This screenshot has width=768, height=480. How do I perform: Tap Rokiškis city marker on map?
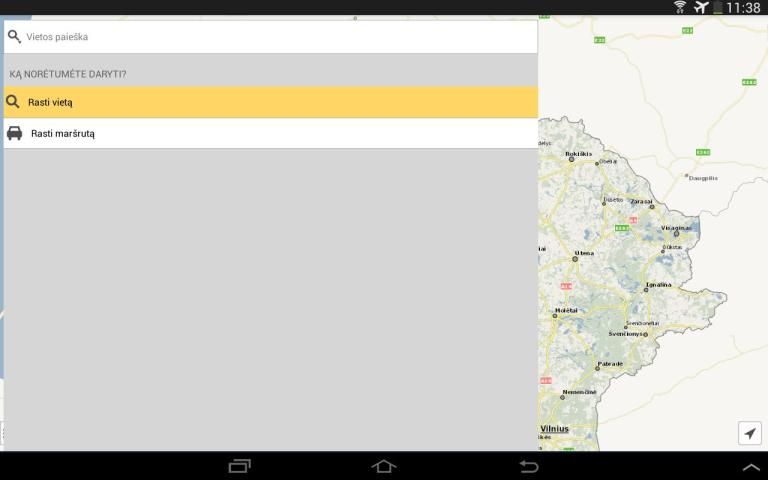click(x=572, y=159)
